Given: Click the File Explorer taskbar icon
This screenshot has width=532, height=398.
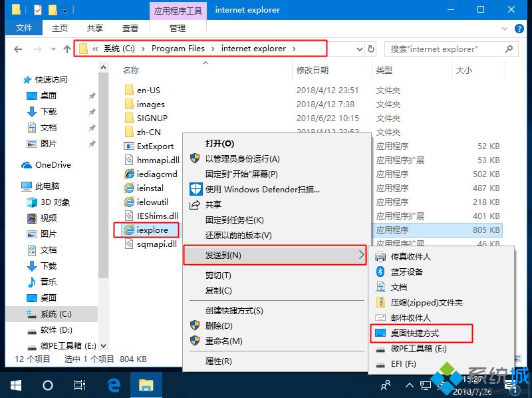Looking at the screenshot, I should pos(146,385).
